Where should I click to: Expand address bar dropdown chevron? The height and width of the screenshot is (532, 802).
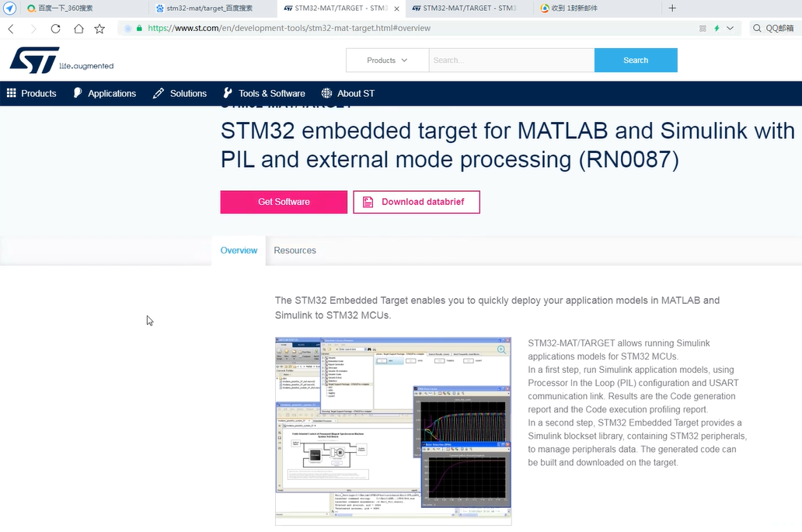[x=731, y=29]
